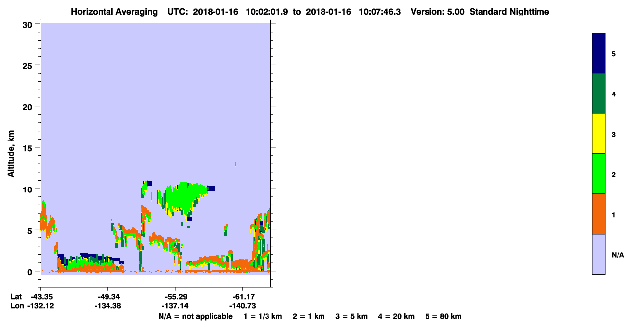This screenshot has height=330, width=644.
Task: Click the '1 = 1/3 km' legend note
Action: (x=263, y=316)
